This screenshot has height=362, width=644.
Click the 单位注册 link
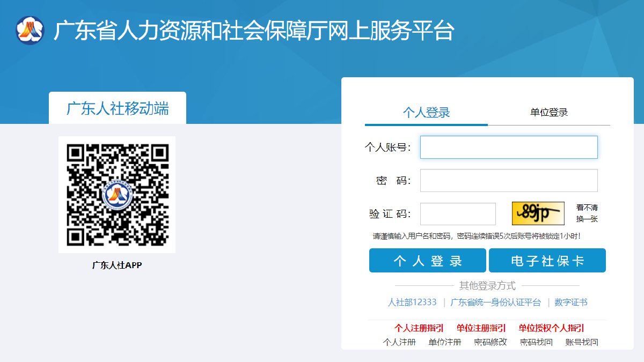445,342
